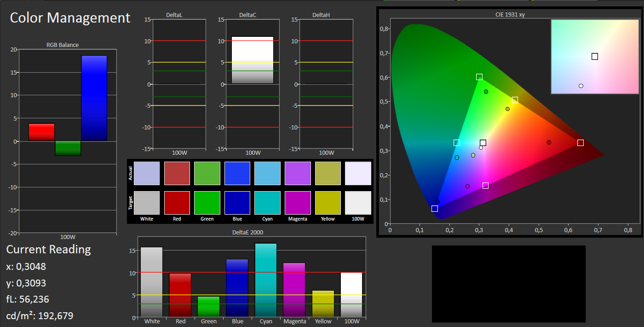644x327 pixels.
Task: Click the red bar in RGB Balance
Action: pos(41,132)
